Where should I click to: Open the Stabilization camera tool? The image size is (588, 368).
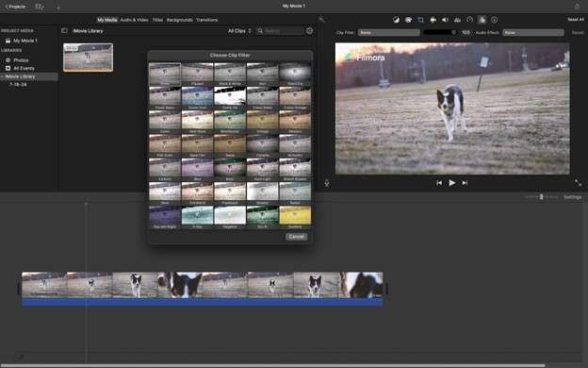pyautogui.click(x=433, y=20)
